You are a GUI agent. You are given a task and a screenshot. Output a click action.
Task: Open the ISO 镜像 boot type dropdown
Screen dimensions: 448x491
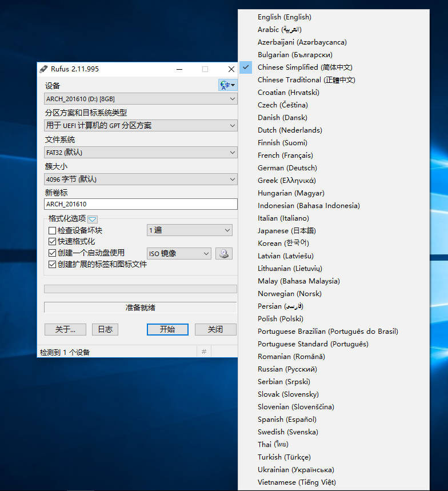pos(179,253)
